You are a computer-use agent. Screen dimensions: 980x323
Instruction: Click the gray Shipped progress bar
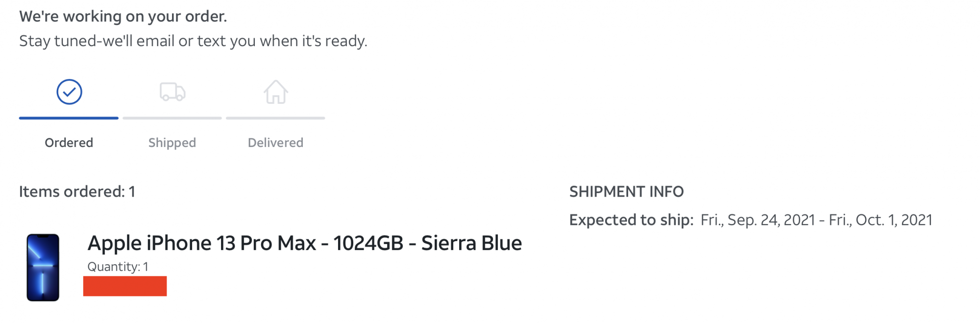pyautogui.click(x=172, y=118)
